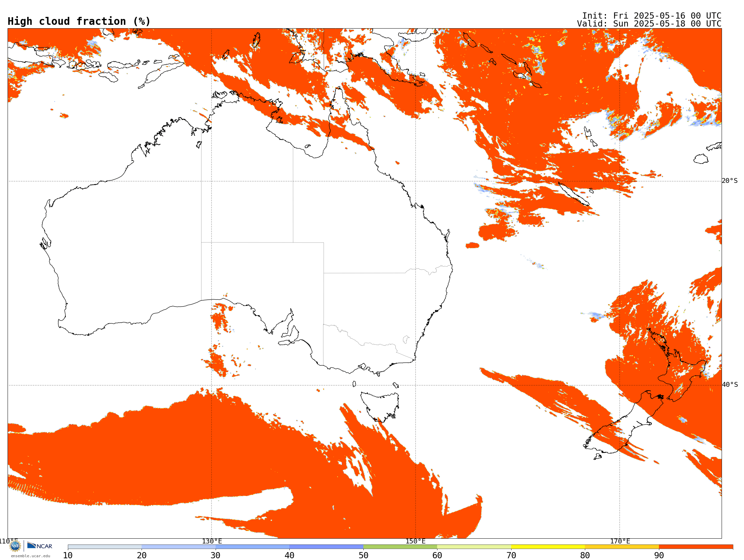Screen dimensions: 744x560
Task: Click the colorbar tick label 80
Action: [585, 556]
